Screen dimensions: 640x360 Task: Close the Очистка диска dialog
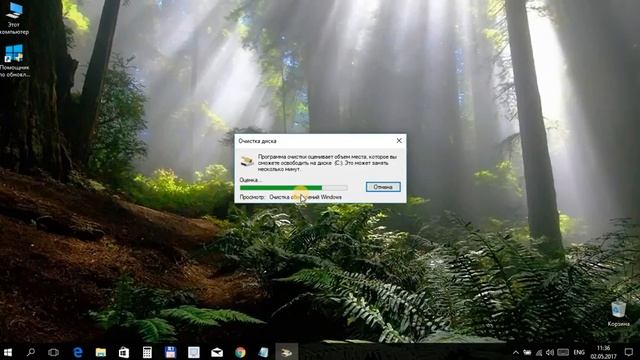click(399, 140)
